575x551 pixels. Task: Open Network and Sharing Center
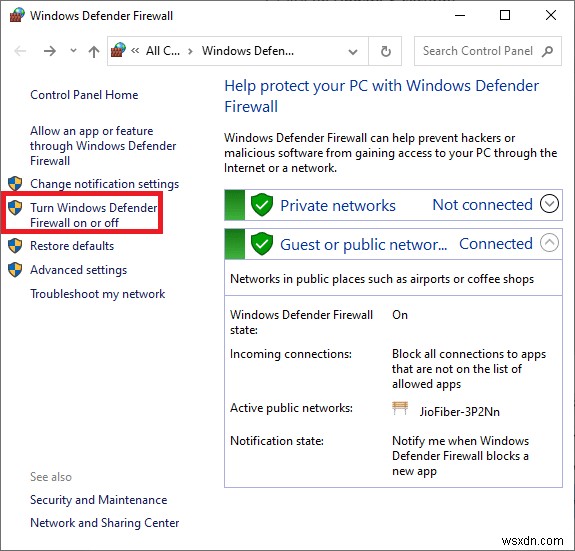tap(105, 522)
